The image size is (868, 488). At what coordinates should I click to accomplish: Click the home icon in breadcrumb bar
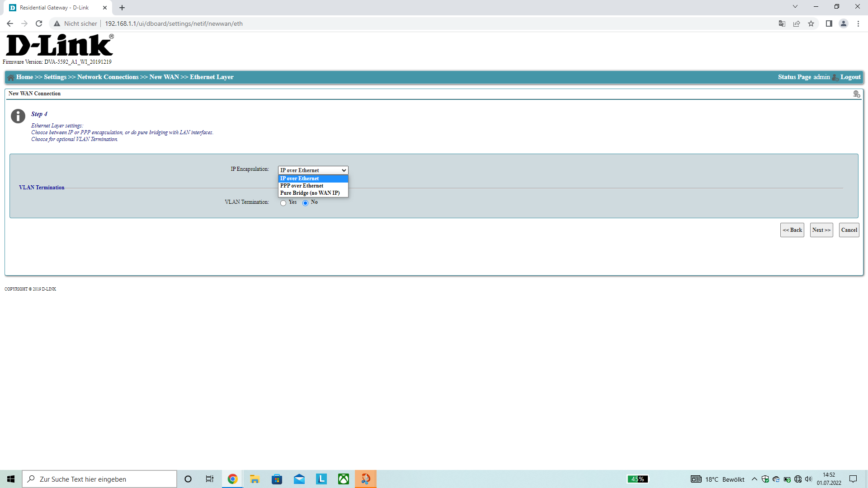(11, 77)
